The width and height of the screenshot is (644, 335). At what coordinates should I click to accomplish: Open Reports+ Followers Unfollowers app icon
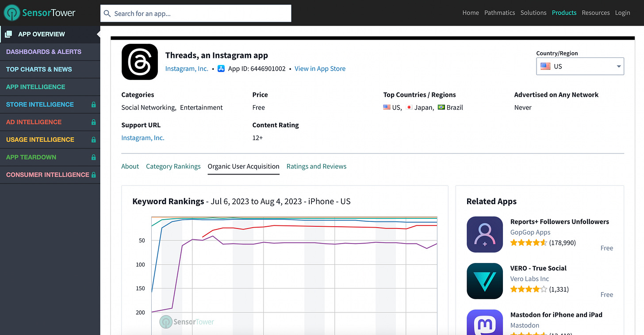click(x=485, y=234)
